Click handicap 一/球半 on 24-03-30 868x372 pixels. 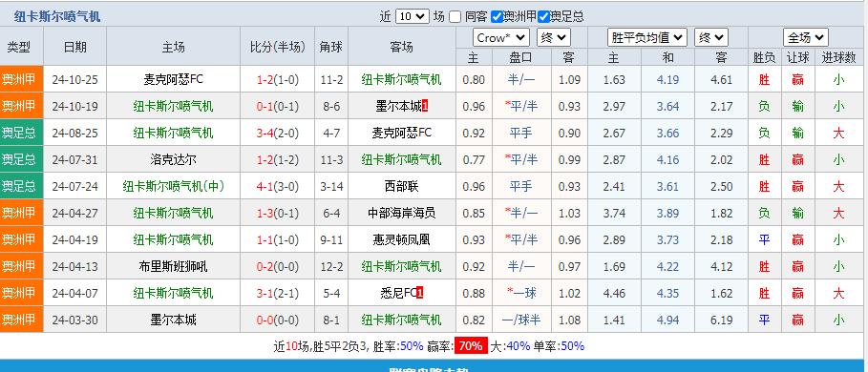pyautogui.click(x=521, y=320)
